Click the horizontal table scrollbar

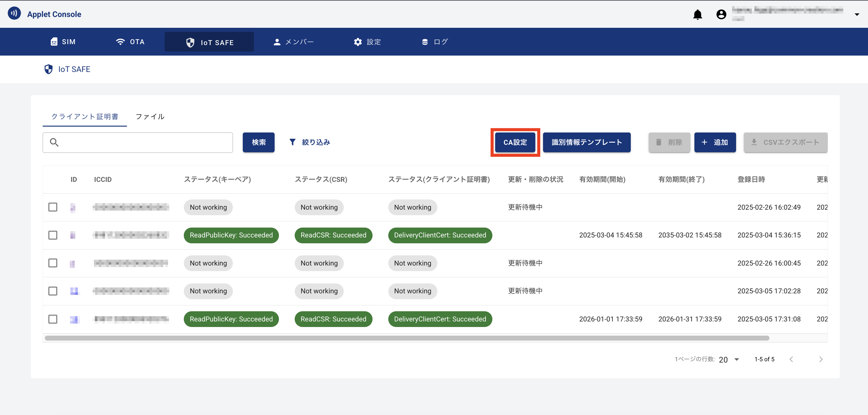[407, 338]
